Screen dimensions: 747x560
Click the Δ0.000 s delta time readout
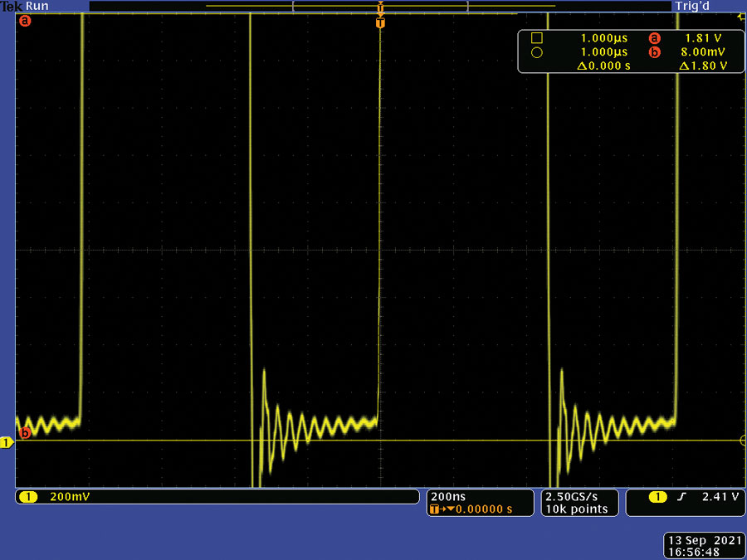(603, 66)
